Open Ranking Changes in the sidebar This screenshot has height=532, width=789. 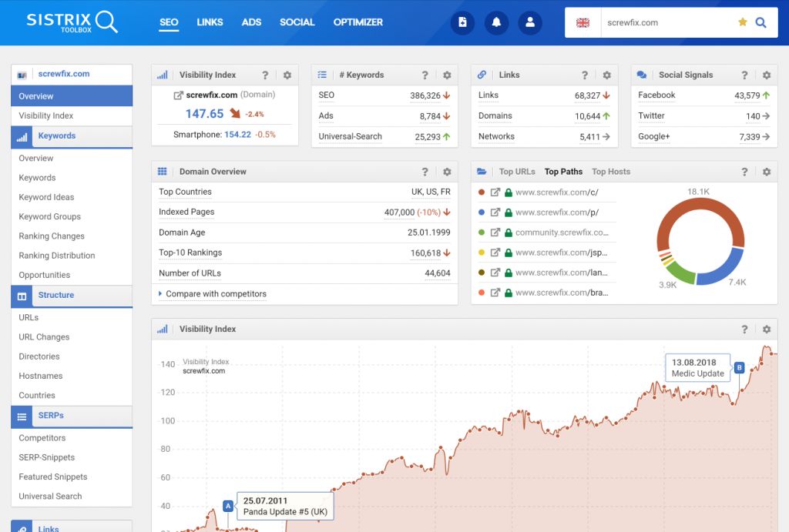[52, 236]
